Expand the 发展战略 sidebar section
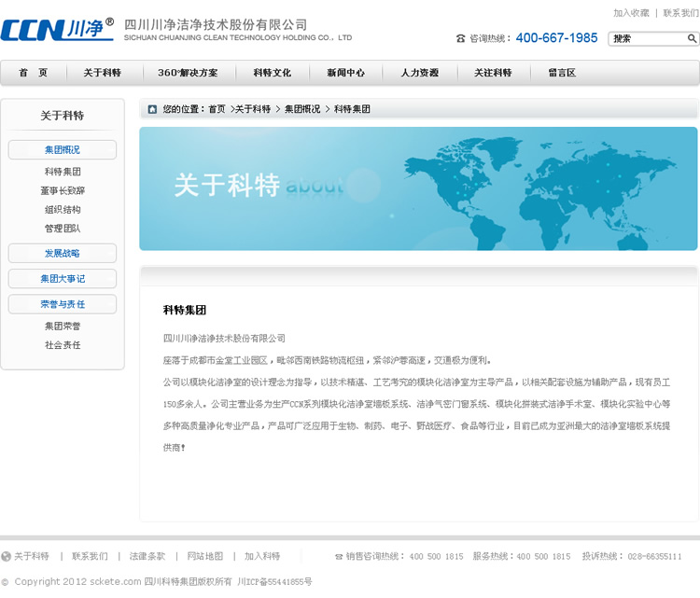The image size is (700, 598). coord(62,253)
